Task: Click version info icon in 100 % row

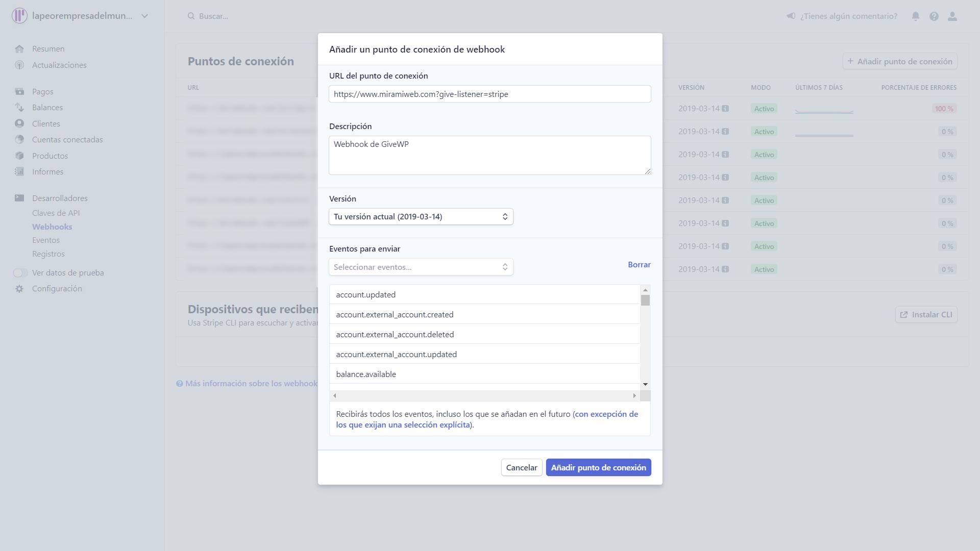Action: (725, 109)
